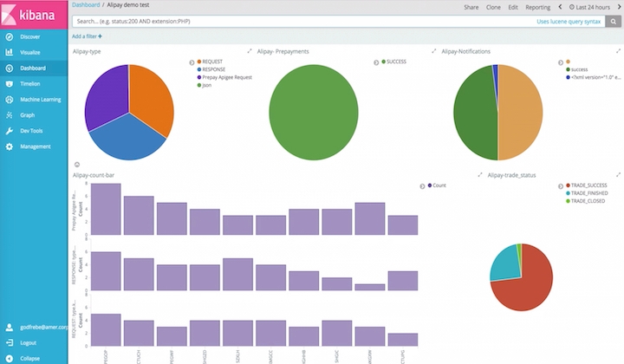Viewport: 624px width, 364px height.
Task: Go to Visualize in sidebar
Action: [x=30, y=52]
